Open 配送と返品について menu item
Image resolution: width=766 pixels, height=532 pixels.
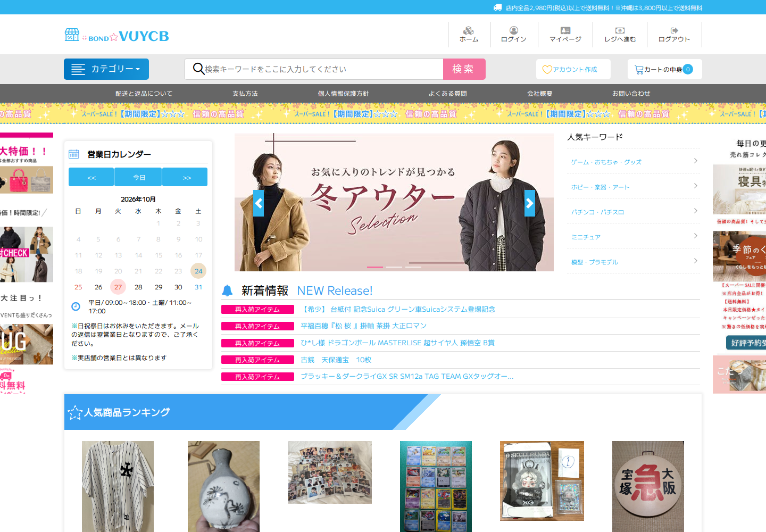point(144,94)
